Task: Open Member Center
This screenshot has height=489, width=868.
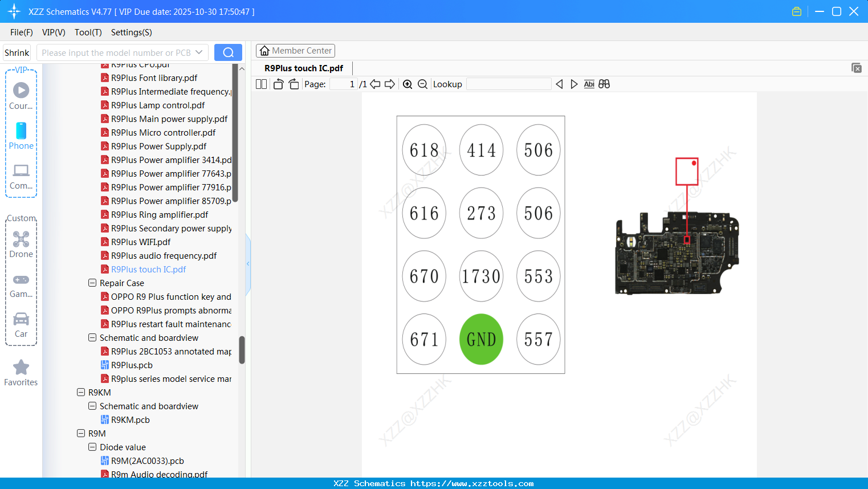Action: coord(295,51)
